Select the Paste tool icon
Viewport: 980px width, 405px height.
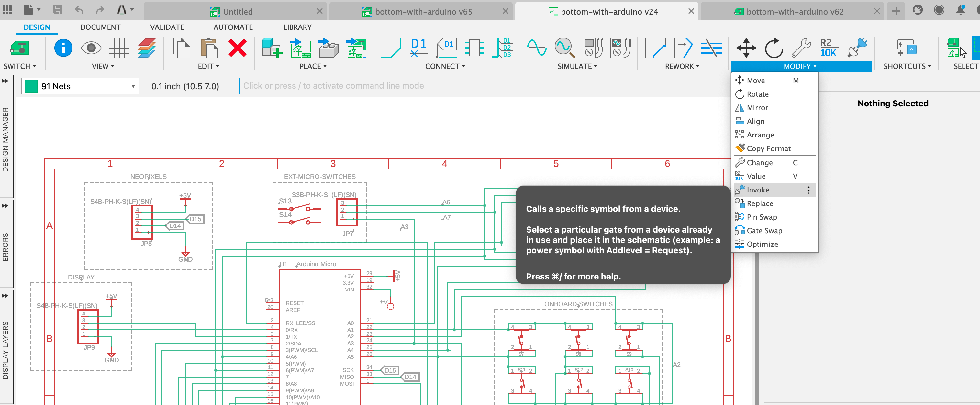(x=209, y=48)
